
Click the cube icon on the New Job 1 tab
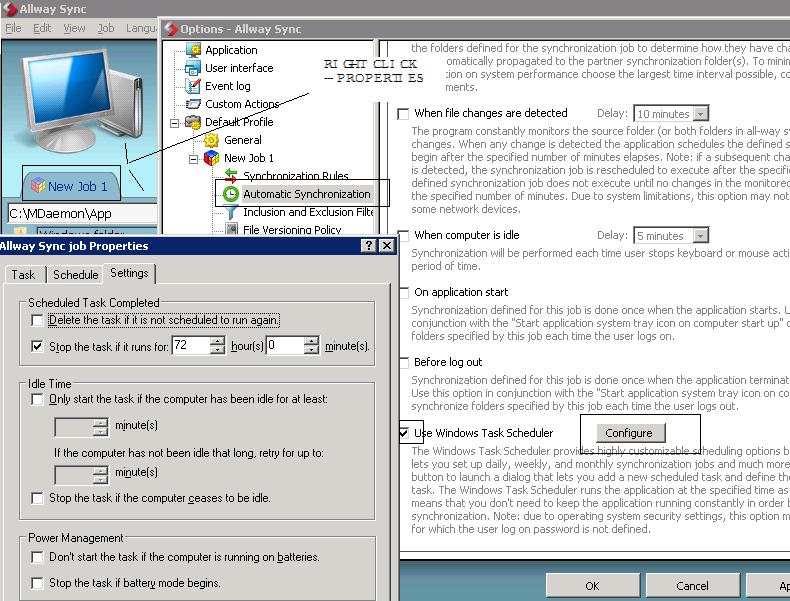pos(38,186)
